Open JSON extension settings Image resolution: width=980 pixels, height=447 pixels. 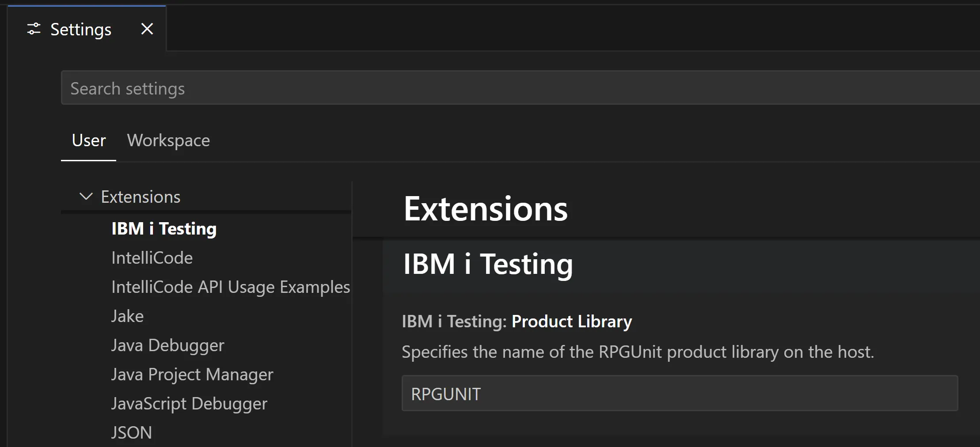[x=132, y=433]
